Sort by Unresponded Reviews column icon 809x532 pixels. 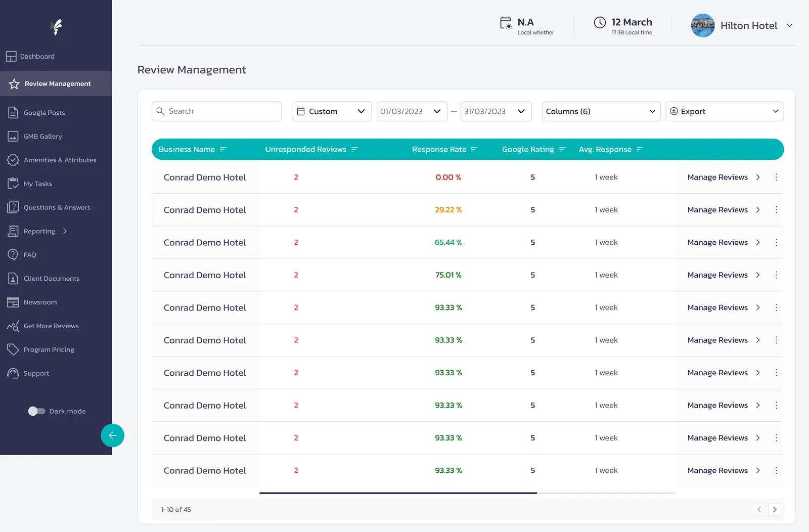coord(354,149)
